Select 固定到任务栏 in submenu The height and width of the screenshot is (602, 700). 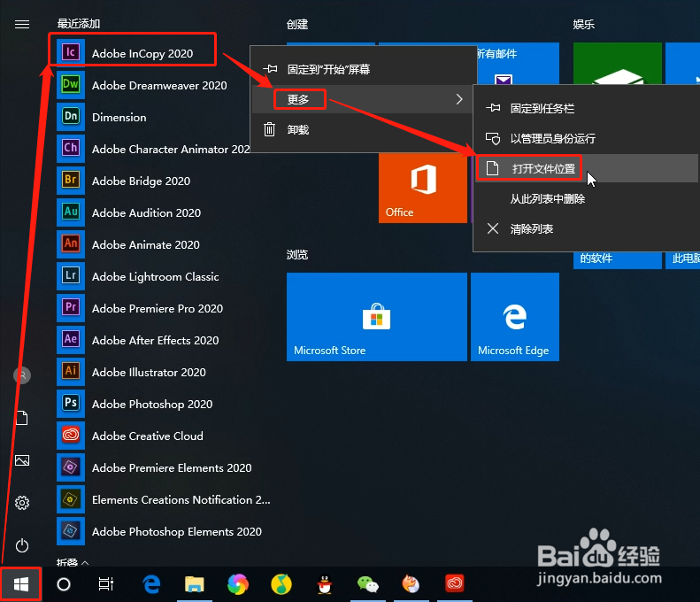pos(586,108)
